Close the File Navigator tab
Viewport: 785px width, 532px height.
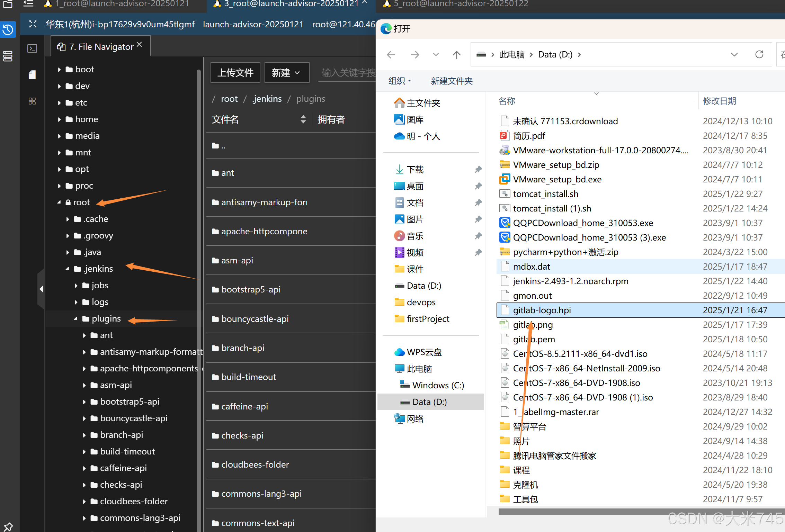coord(139,45)
